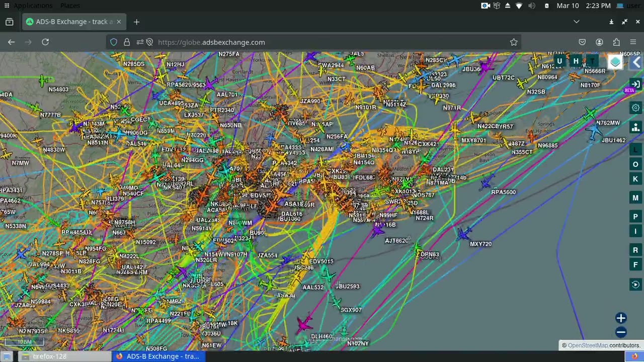The width and height of the screenshot is (644, 362).
Task: Click the F map button
Action: (x=635, y=265)
